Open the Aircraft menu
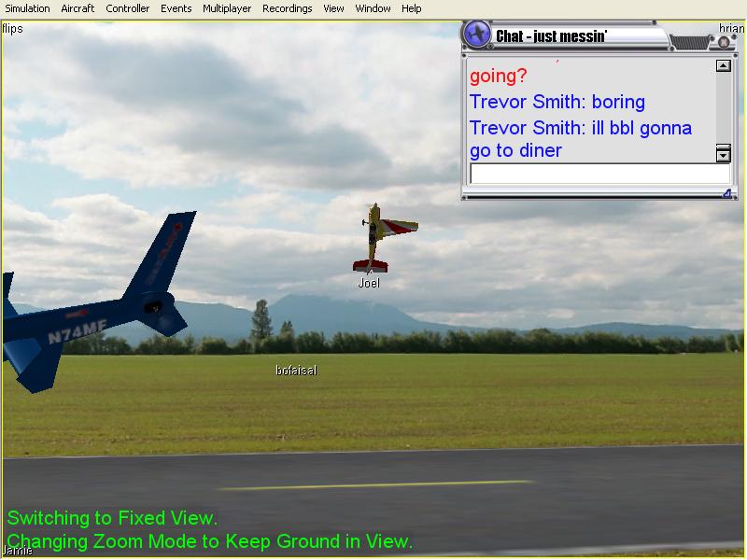 78,8
